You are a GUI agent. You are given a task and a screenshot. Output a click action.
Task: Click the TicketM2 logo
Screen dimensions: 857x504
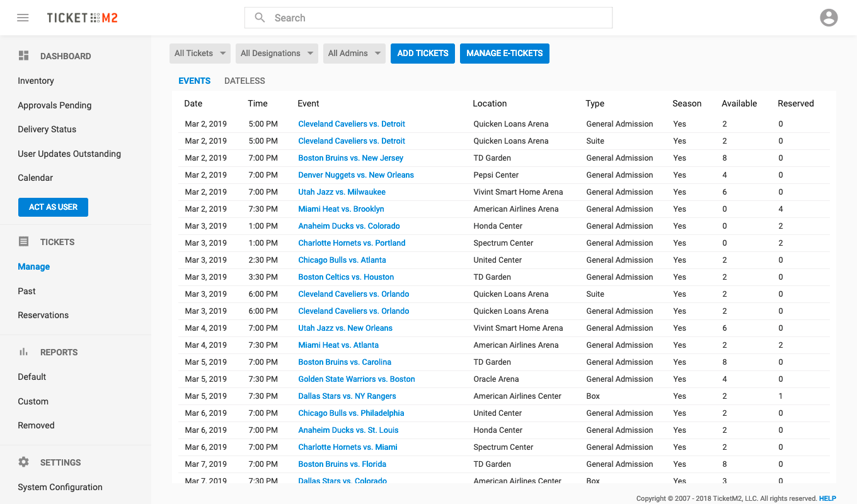coord(82,18)
